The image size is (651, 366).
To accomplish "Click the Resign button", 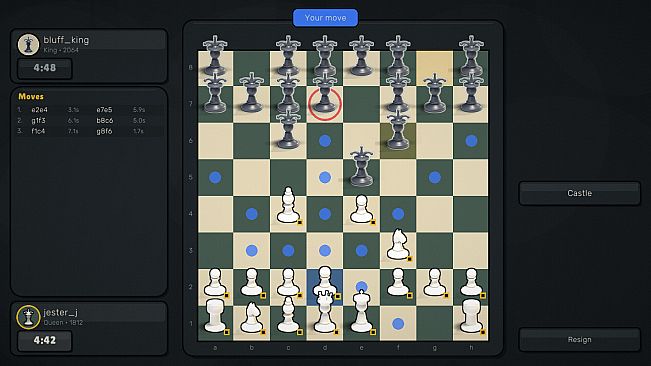I will (580, 339).
